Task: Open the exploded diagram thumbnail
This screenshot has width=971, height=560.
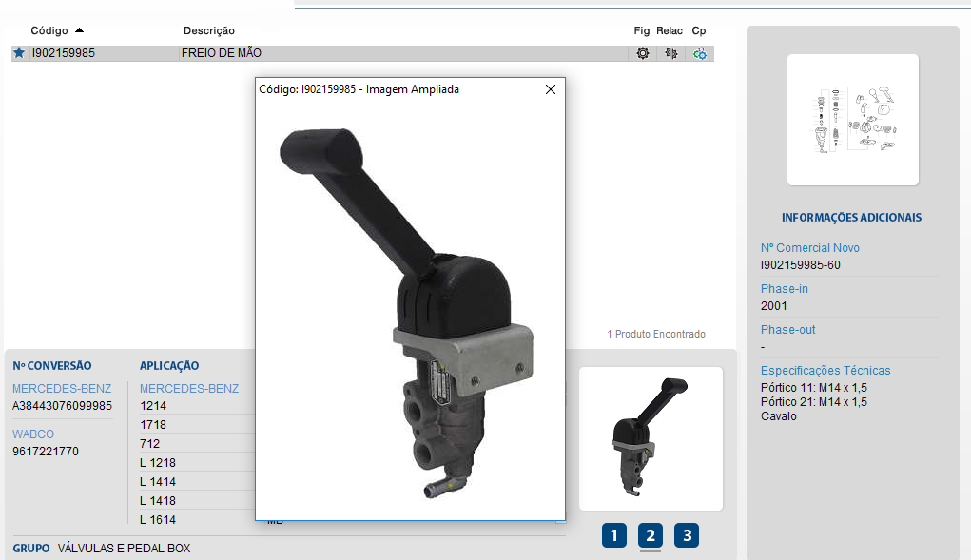Action: (x=853, y=120)
